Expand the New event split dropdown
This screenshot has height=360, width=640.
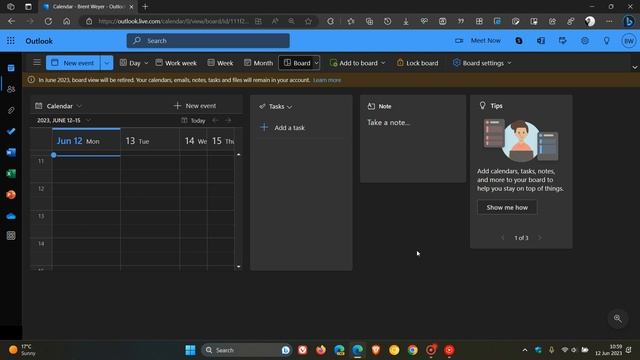click(x=107, y=63)
